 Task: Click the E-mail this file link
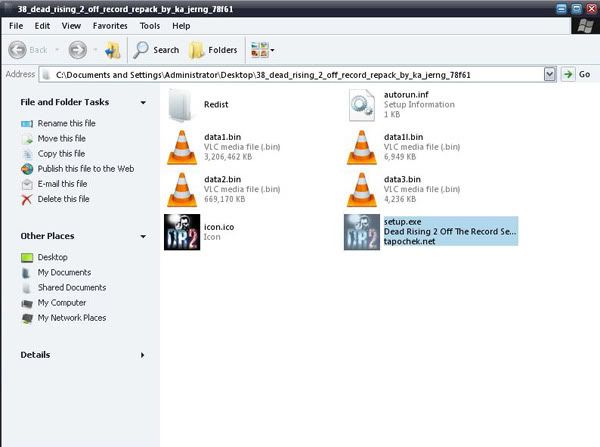tap(62, 184)
